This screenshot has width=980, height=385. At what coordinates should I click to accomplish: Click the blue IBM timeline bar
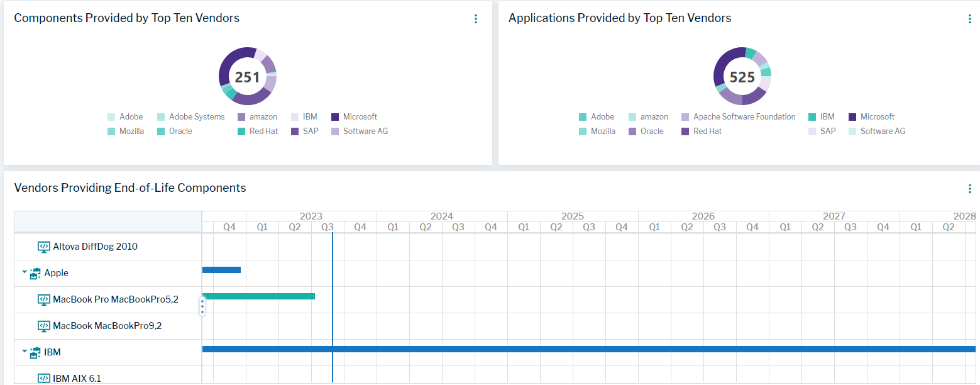[x=588, y=349]
